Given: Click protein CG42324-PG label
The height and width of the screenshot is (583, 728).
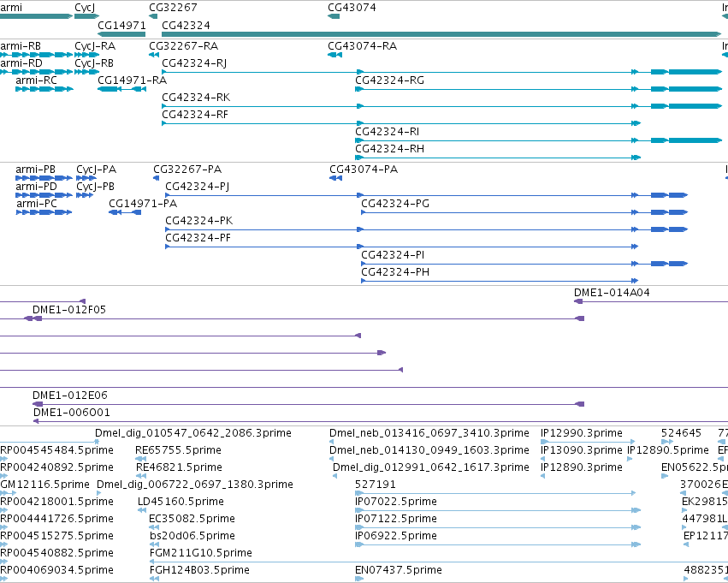Looking at the screenshot, I should click(395, 204).
